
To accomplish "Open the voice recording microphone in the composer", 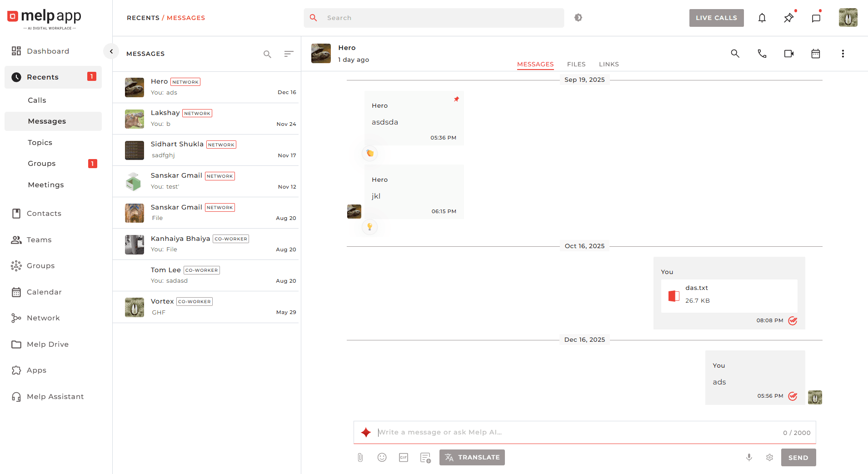I will pos(749,457).
